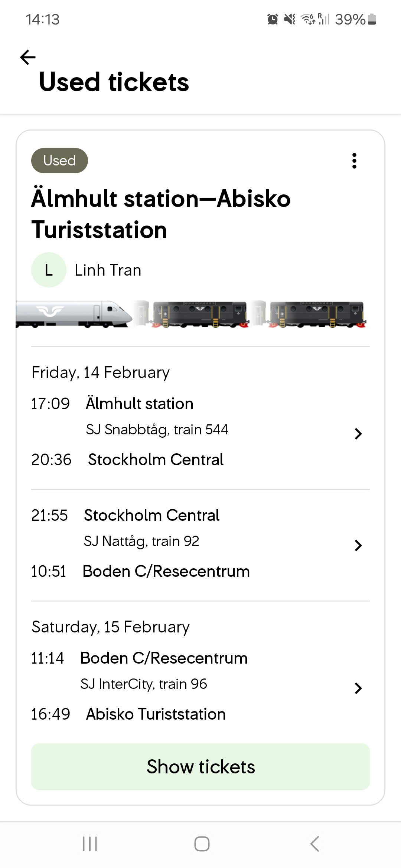This screenshot has height=868, width=401.
Task: Expand SJ Snabbtåg train 544 leg chevron
Action: coord(358,434)
